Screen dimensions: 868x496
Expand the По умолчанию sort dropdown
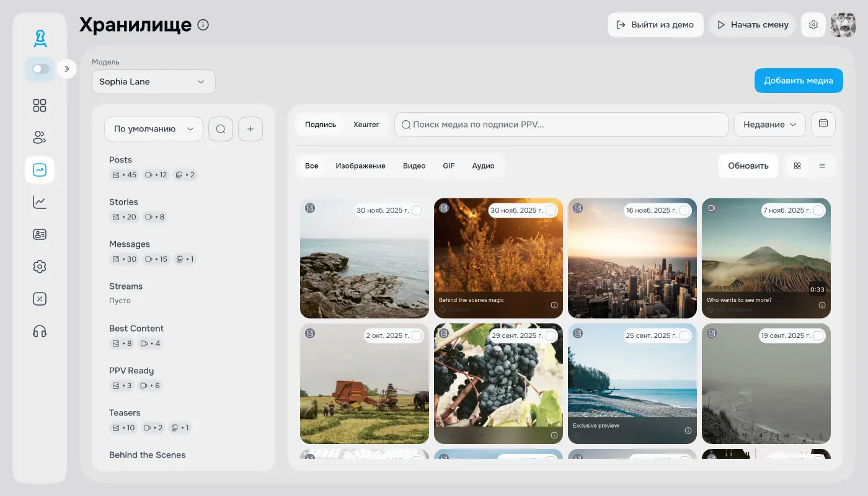(153, 129)
